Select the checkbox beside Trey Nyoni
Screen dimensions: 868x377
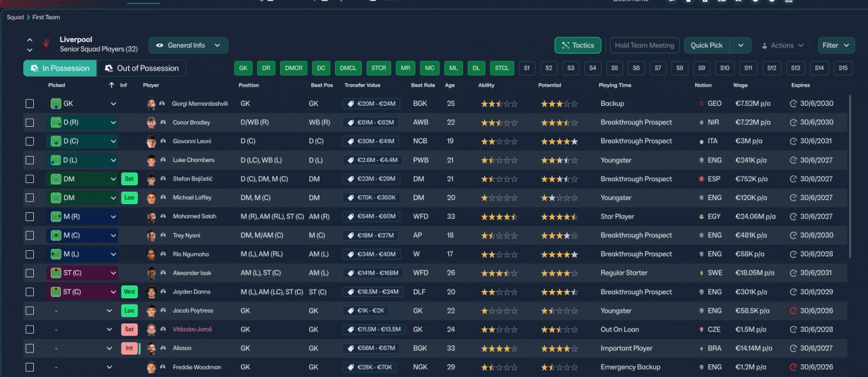29,235
